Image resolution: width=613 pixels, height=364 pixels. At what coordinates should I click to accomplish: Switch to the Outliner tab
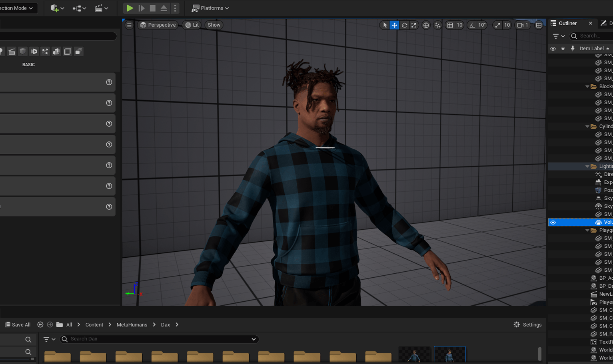pyautogui.click(x=567, y=23)
